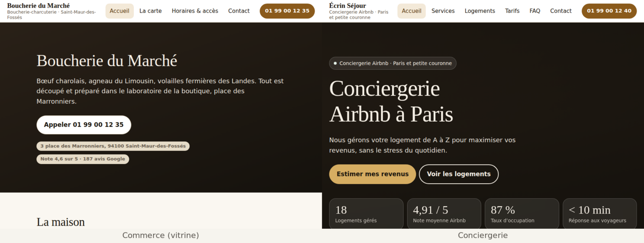Click the Conciergerie caption label
This screenshot has width=644, height=243.
point(483,235)
